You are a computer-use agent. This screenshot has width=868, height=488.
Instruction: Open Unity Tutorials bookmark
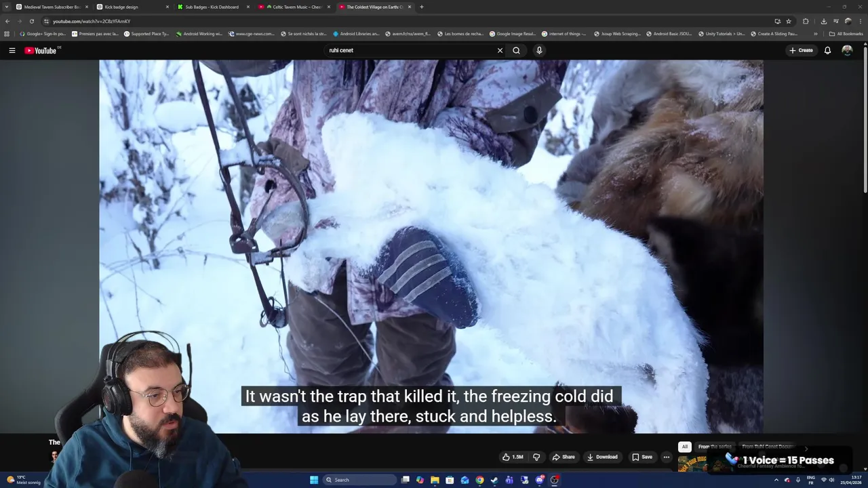721,33
